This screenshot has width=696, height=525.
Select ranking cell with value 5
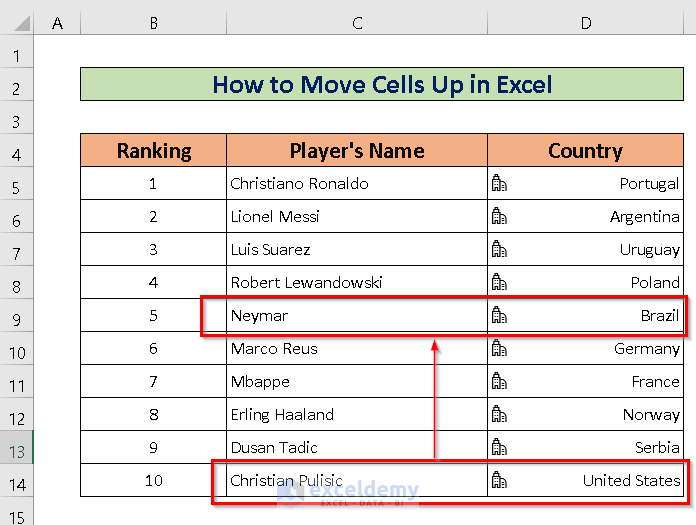click(x=154, y=315)
